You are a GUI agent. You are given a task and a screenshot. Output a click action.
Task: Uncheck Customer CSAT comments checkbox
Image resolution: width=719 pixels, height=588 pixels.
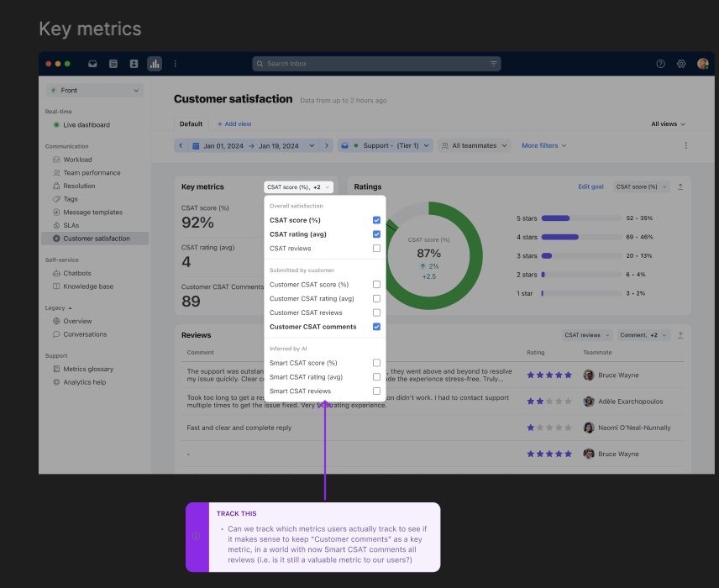point(376,327)
